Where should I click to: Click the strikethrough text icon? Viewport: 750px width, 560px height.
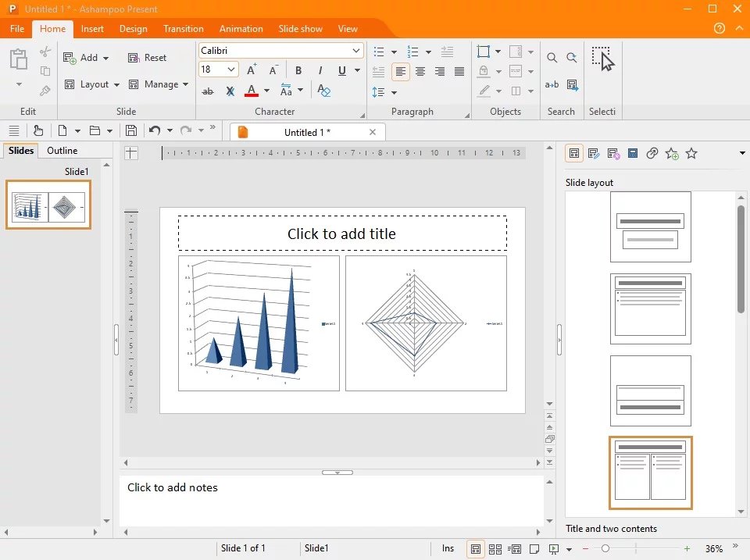[x=208, y=91]
